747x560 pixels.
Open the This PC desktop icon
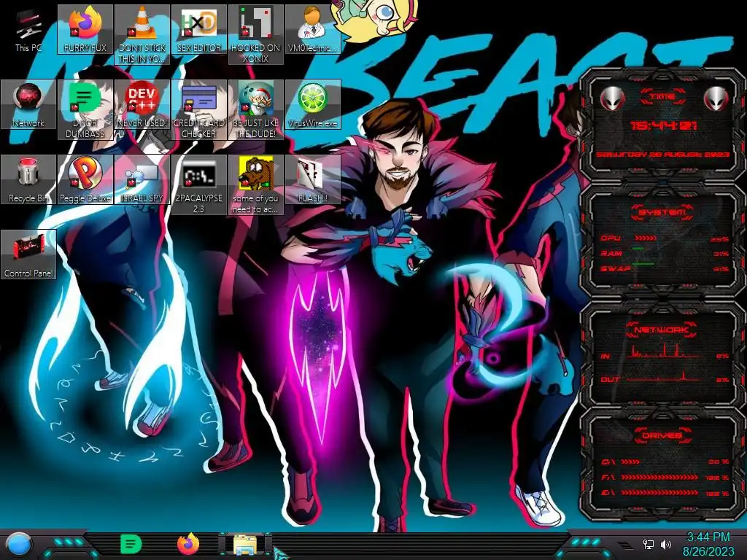pyautogui.click(x=28, y=29)
